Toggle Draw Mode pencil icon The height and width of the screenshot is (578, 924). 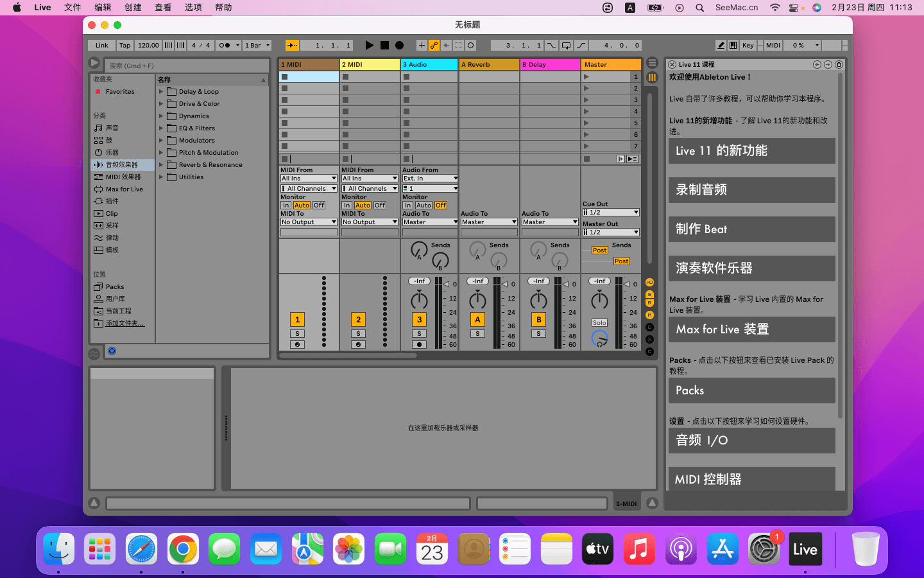point(721,45)
